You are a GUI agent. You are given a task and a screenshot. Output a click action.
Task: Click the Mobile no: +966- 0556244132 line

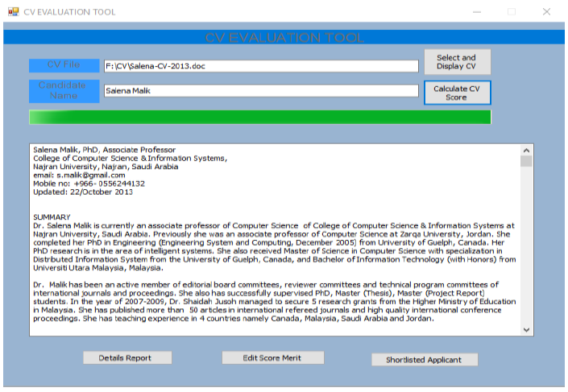click(x=89, y=184)
